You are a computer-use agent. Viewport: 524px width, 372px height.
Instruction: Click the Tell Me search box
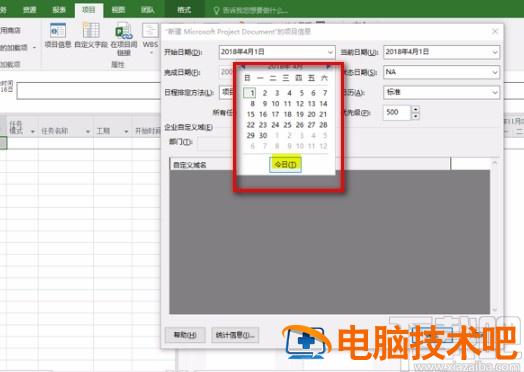[x=251, y=11]
